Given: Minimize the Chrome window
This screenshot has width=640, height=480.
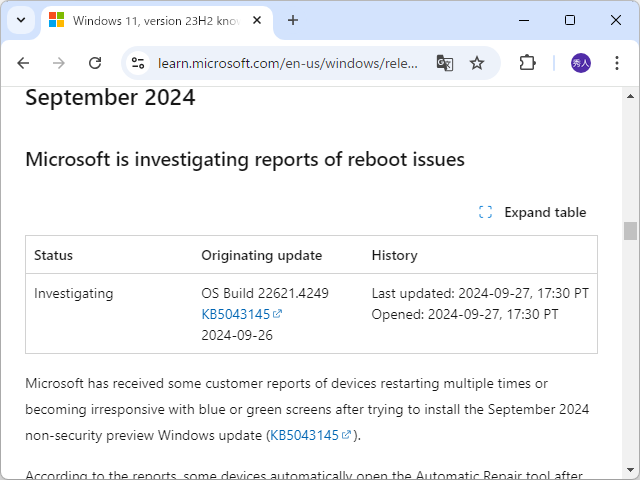Looking at the screenshot, I should pos(524,20).
